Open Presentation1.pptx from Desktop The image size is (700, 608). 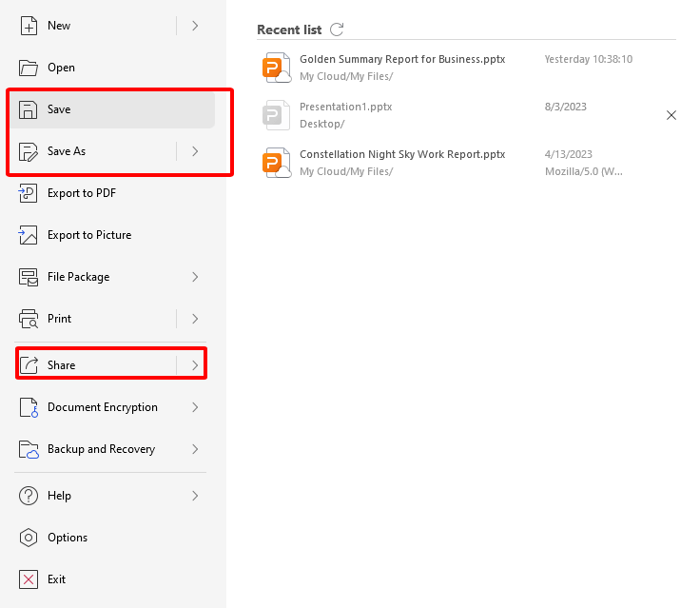[345, 108]
